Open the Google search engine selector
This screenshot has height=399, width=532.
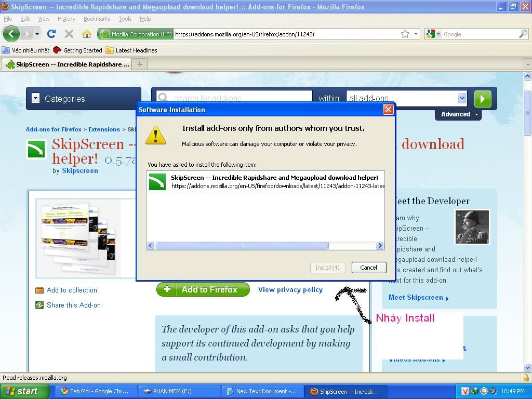point(433,34)
